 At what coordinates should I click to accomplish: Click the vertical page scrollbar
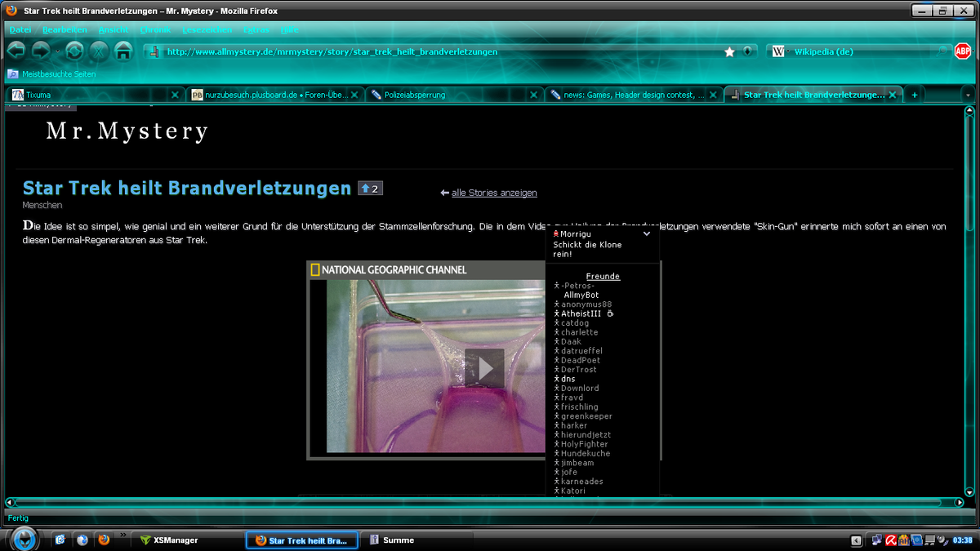pos(969,302)
